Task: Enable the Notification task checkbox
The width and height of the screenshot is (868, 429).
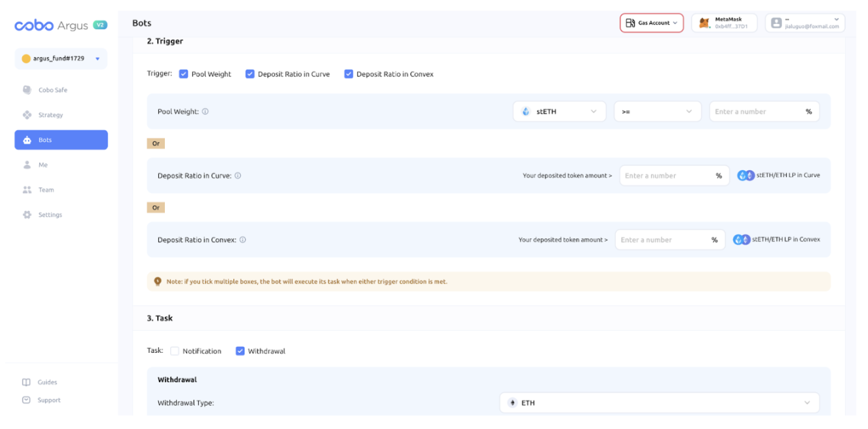Action: 175,351
